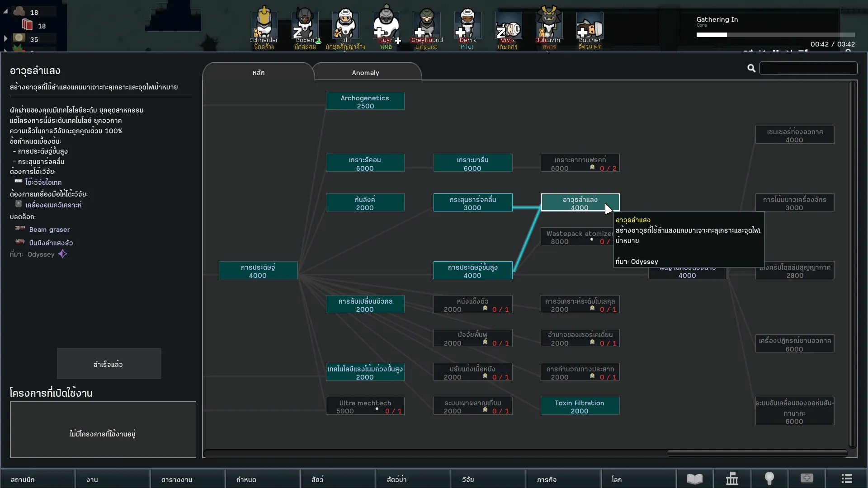Click the โต๊ะวิจัยไฮเทค requirement link

tap(43, 182)
